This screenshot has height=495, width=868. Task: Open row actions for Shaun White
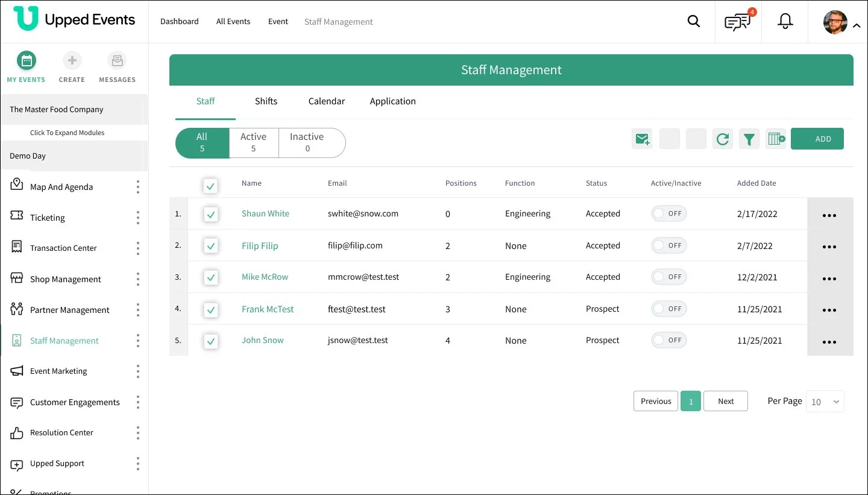pos(829,215)
